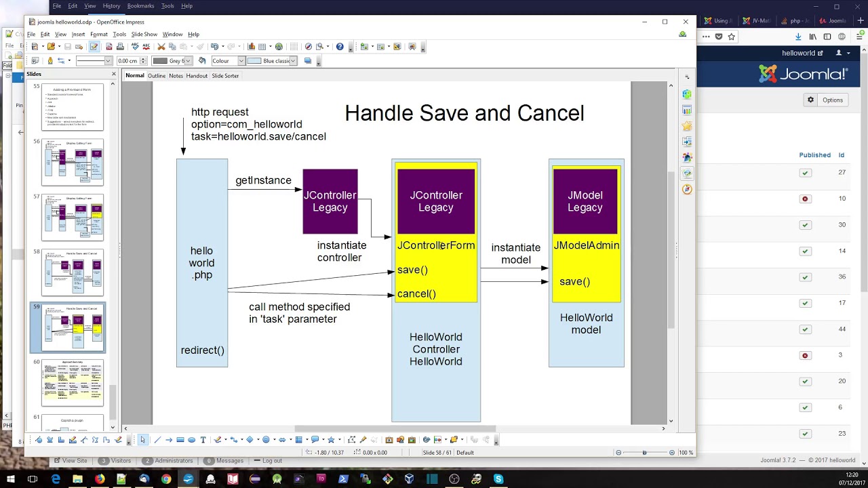Select the Ellipse tool in drawing toolbar
868x488 pixels.
[x=191, y=440]
